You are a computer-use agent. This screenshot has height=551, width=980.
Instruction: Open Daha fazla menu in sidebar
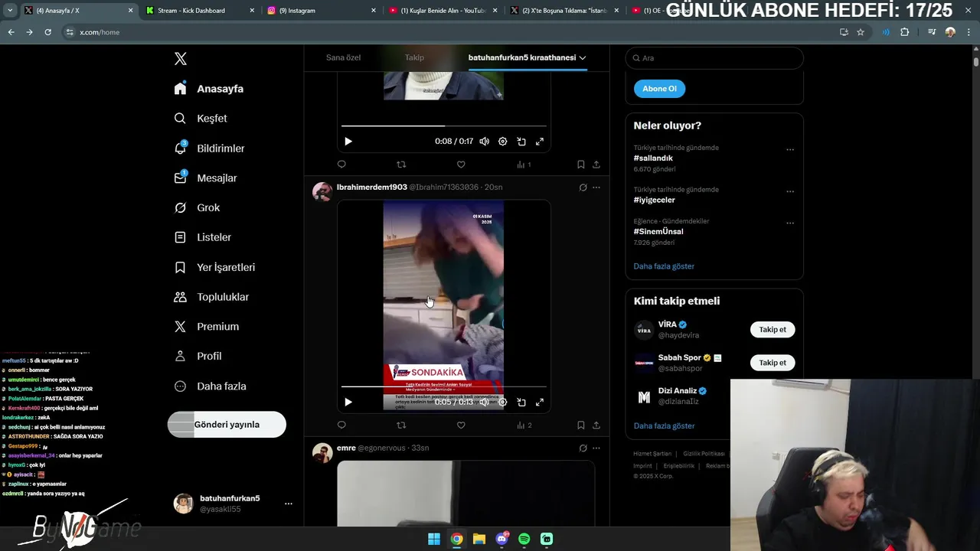pyautogui.click(x=210, y=386)
